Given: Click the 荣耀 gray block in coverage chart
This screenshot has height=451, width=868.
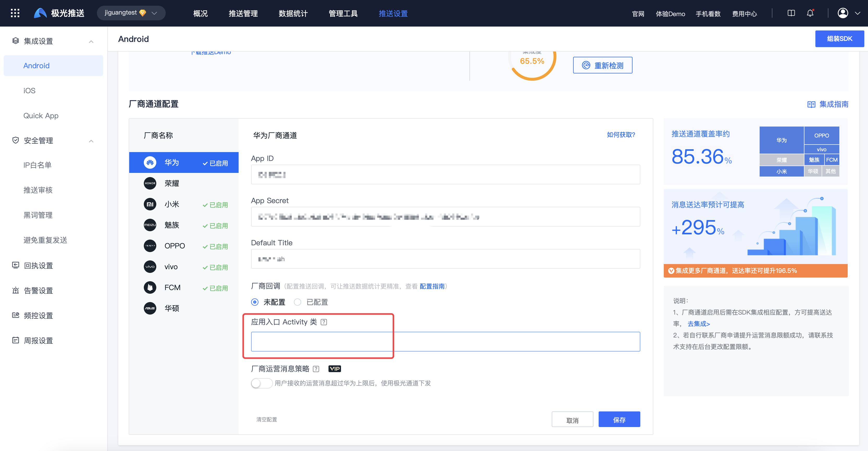Looking at the screenshot, I should [782, 160].
